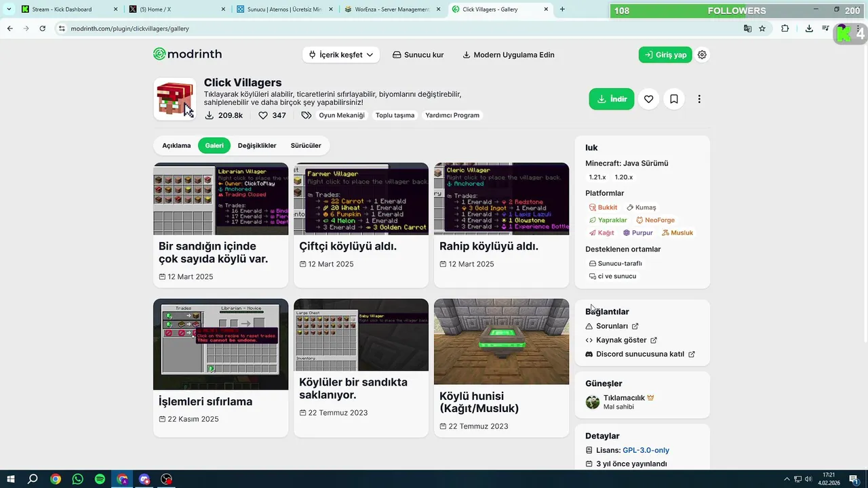Click the Kumaş platform tag
Screen dimensions: 868x488
pyautogui.click(x=642, y=207)
